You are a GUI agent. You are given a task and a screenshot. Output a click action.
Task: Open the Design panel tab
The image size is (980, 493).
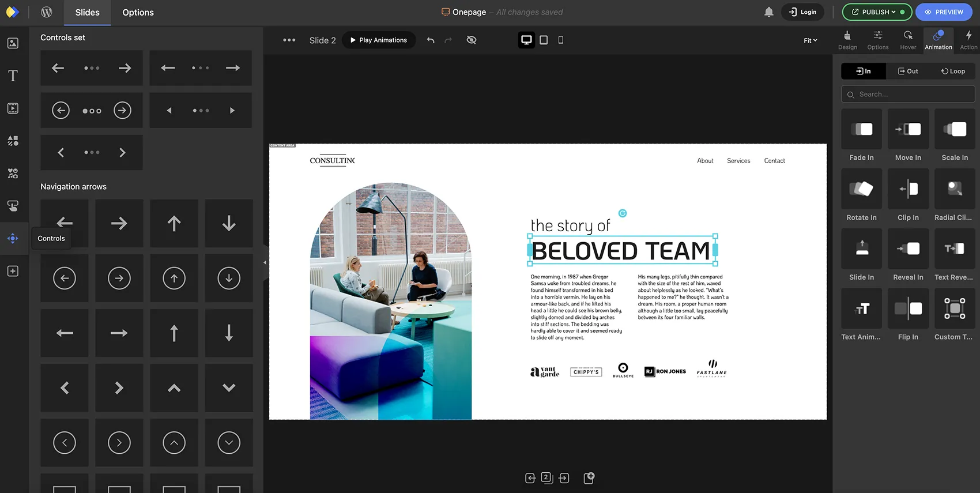coord(847,40)
